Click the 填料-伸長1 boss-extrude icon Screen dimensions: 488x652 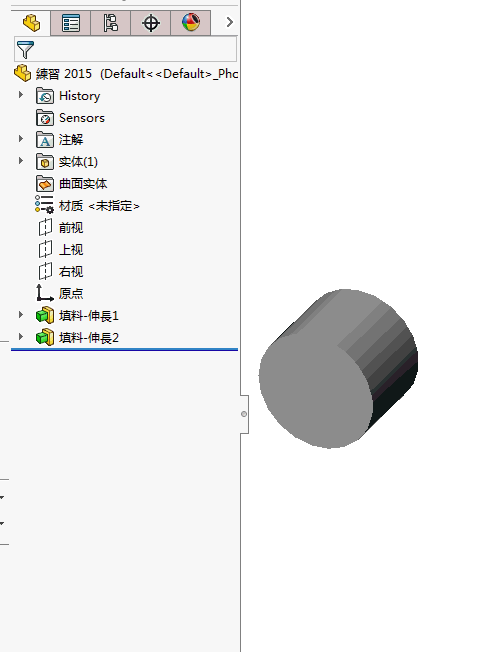[45, 315]
